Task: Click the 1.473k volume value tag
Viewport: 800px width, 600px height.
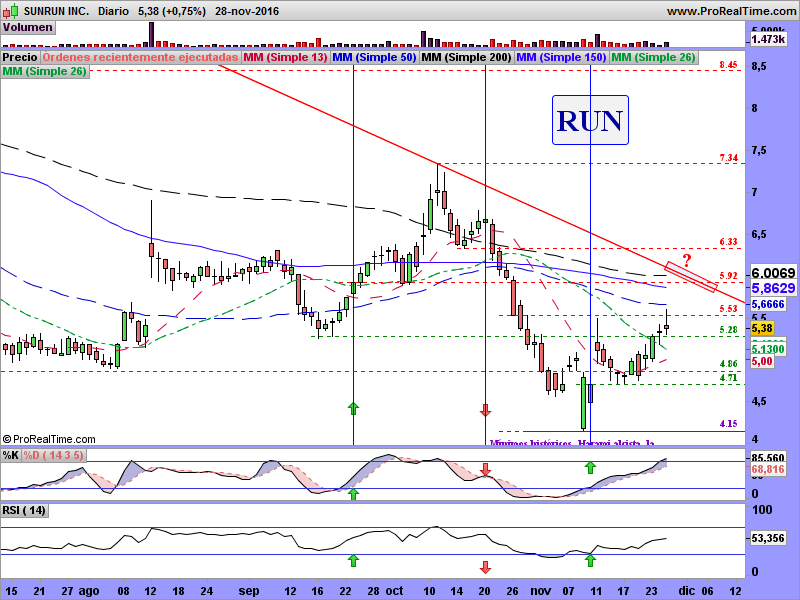Action: (768, 39)
